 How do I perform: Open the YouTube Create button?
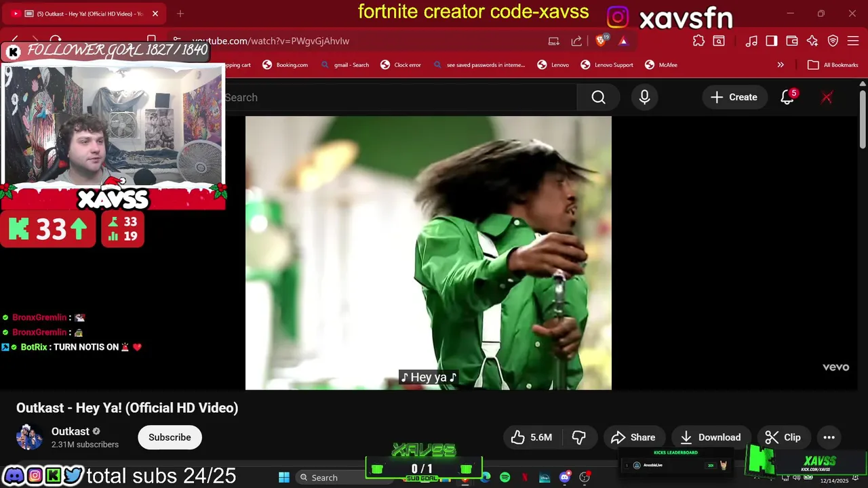click(x=734, y=98)
